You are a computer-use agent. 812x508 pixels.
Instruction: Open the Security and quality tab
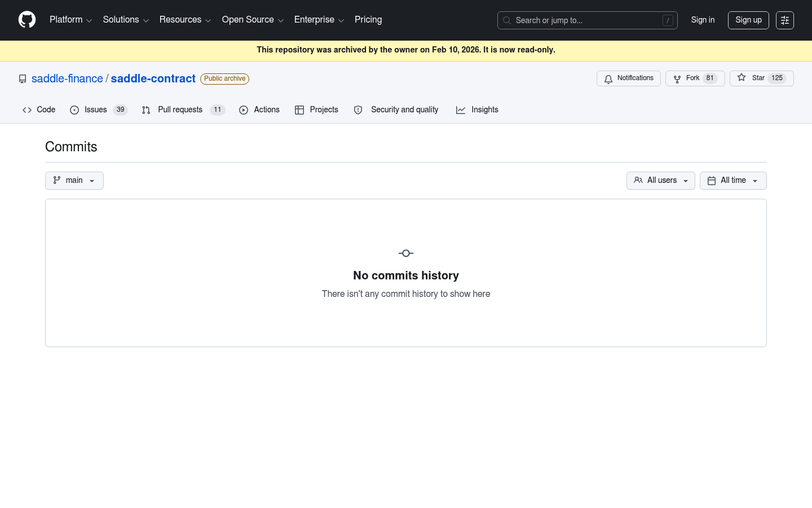(396, 110)
